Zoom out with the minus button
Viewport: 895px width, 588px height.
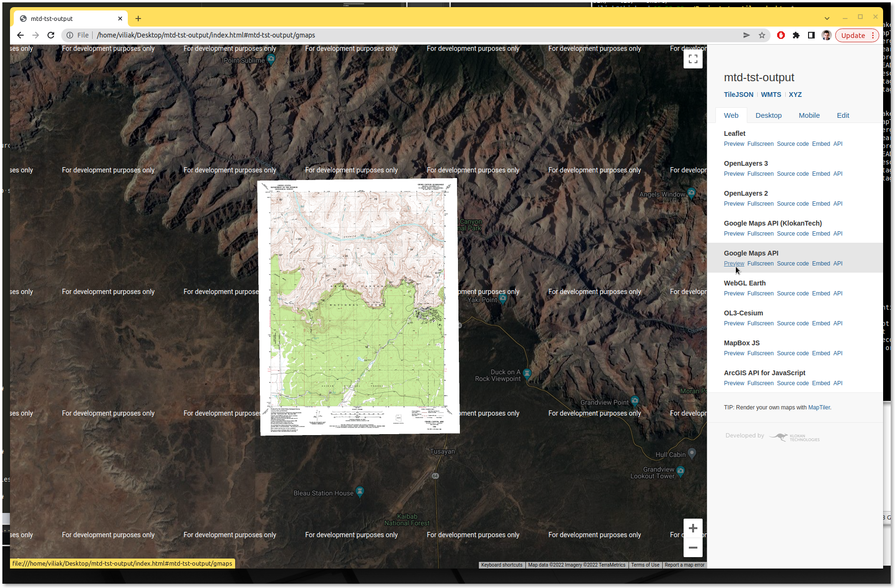(693, 548)
